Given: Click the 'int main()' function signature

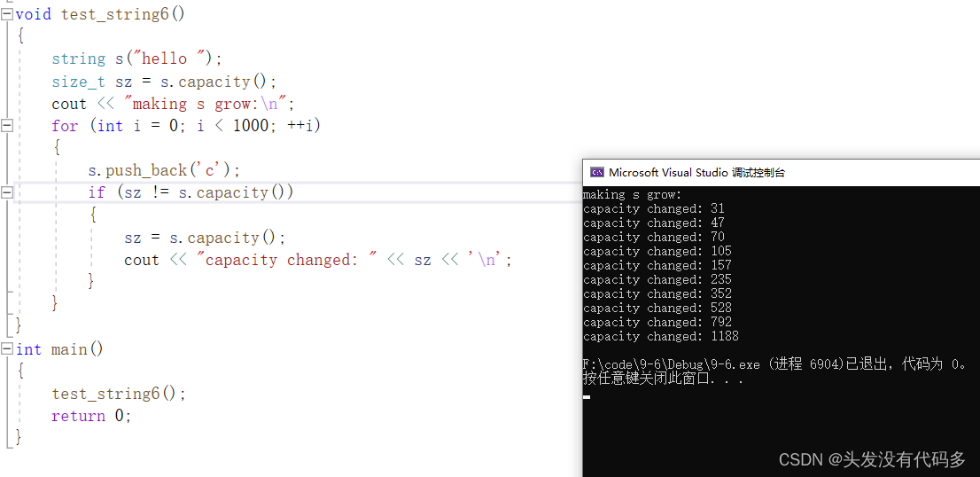Looking at the screenshot, I should pyautogui.click(x=59, y=348).
